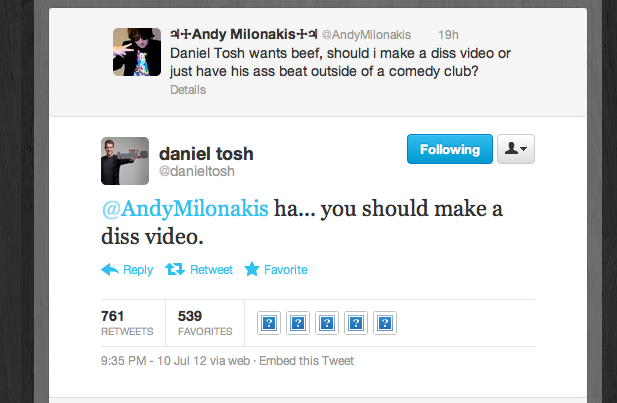Screen dimensions: 617x403
Task: Open the fifth retweeter avatar placeholder
Action: (385, 323)
